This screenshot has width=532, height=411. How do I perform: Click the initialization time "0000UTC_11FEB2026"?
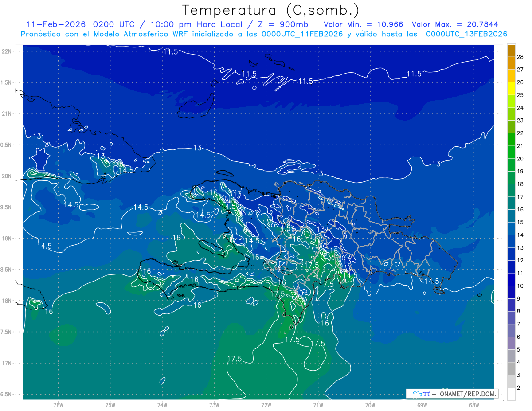click(x=302, y=34)
